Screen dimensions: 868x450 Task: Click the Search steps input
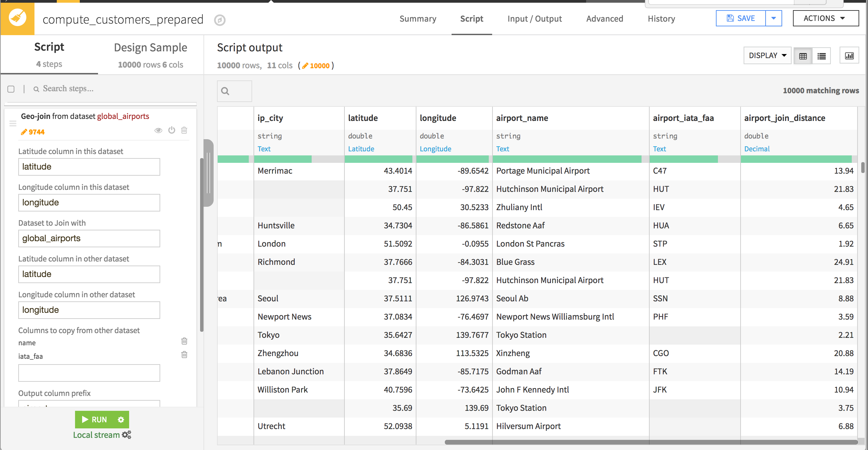[x=68, y=89]
